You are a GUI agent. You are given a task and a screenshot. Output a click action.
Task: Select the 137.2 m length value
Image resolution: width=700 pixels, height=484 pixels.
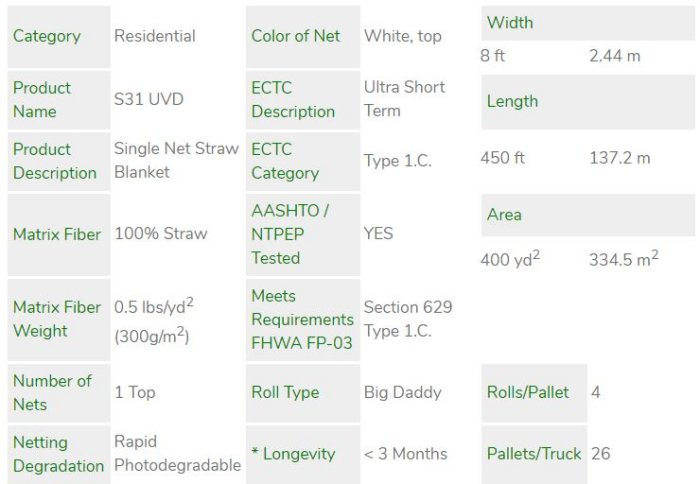pos(620,158)
